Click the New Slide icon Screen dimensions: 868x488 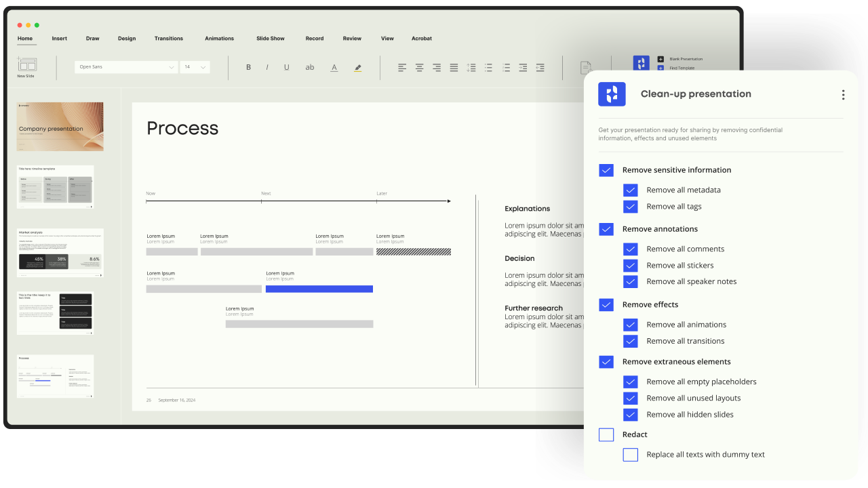27,64
